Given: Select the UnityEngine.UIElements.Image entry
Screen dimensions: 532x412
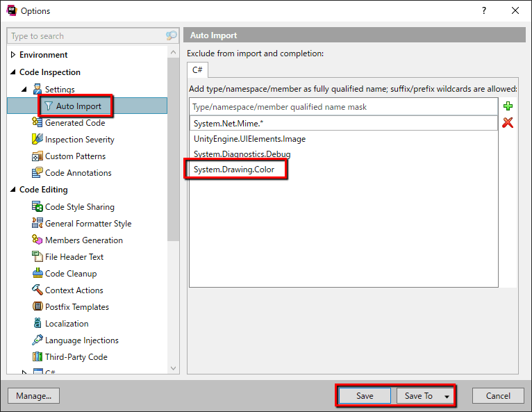Looking at the screenshot, I should click(343, 139).
